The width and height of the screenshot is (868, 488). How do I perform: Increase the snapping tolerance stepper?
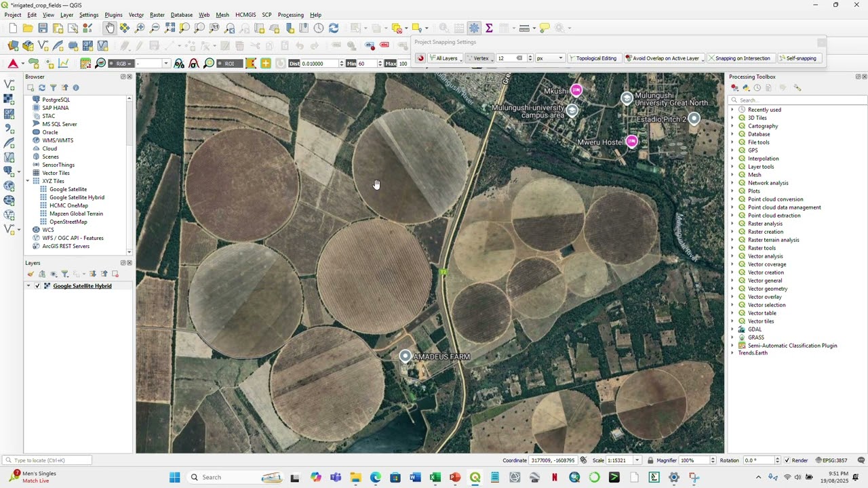(530, 56)
